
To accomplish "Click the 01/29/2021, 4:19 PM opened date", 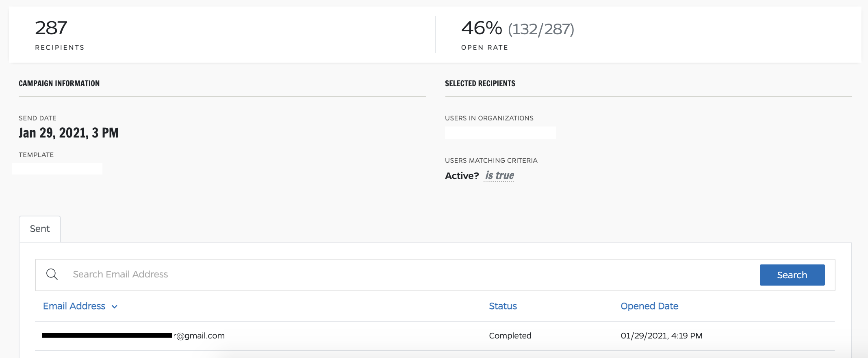I will tap(661, 336).
